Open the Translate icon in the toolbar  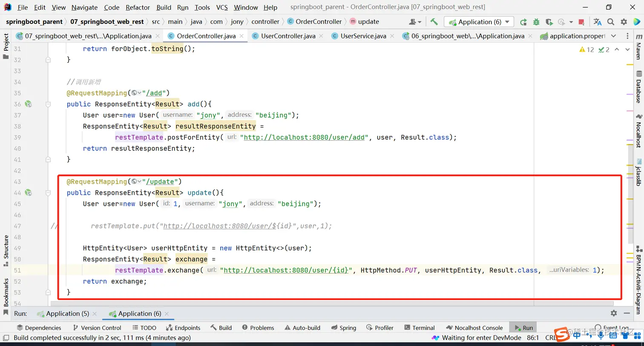click(598, 22)
